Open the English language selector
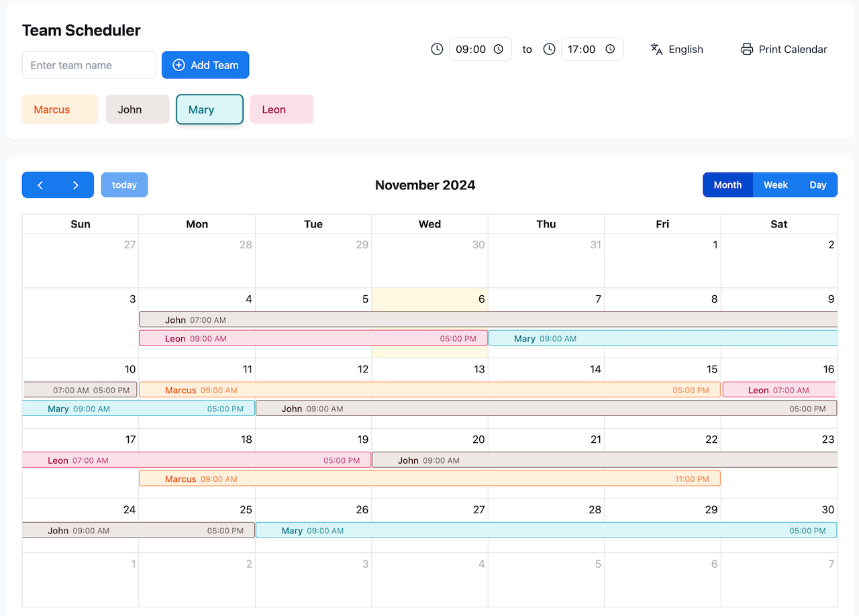 coord(685,49)
